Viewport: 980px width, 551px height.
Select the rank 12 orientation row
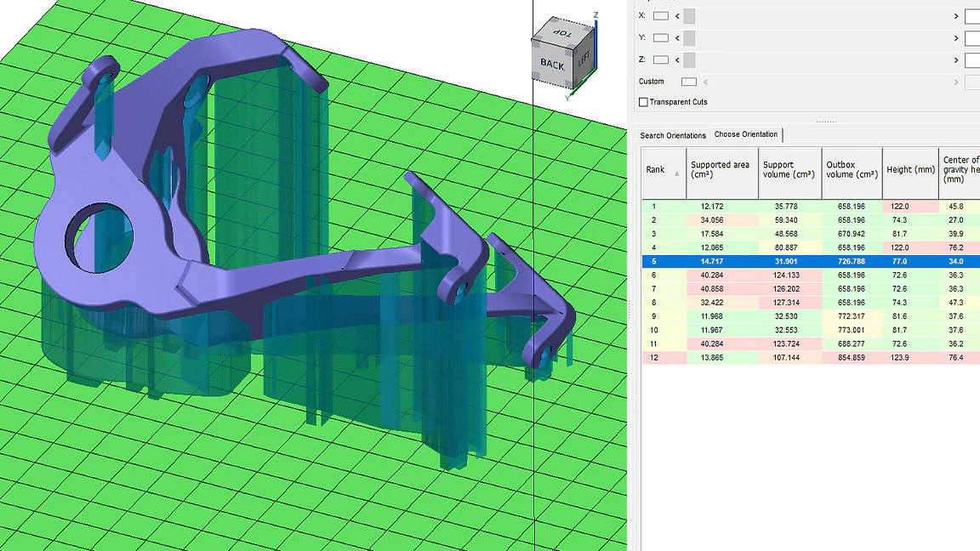coord(811,357)
